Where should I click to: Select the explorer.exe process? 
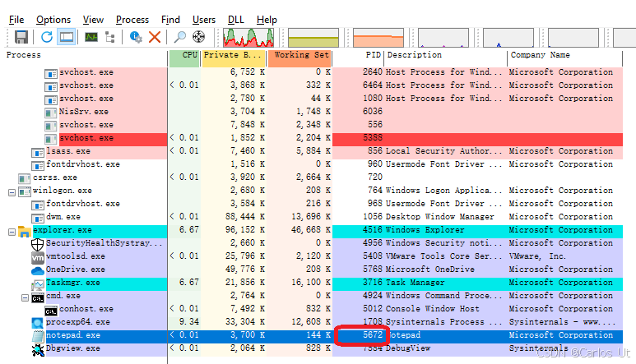click(x=63, y=230)
